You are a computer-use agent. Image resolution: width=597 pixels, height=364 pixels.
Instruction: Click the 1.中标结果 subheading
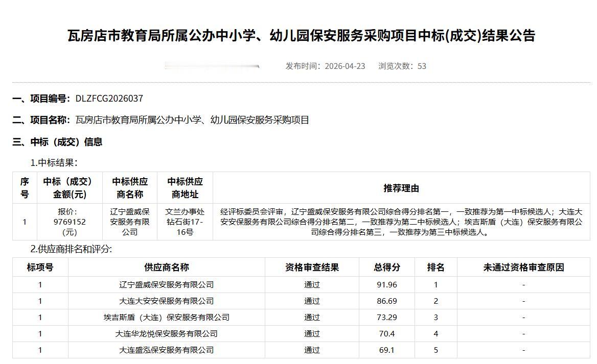(54, 163)
